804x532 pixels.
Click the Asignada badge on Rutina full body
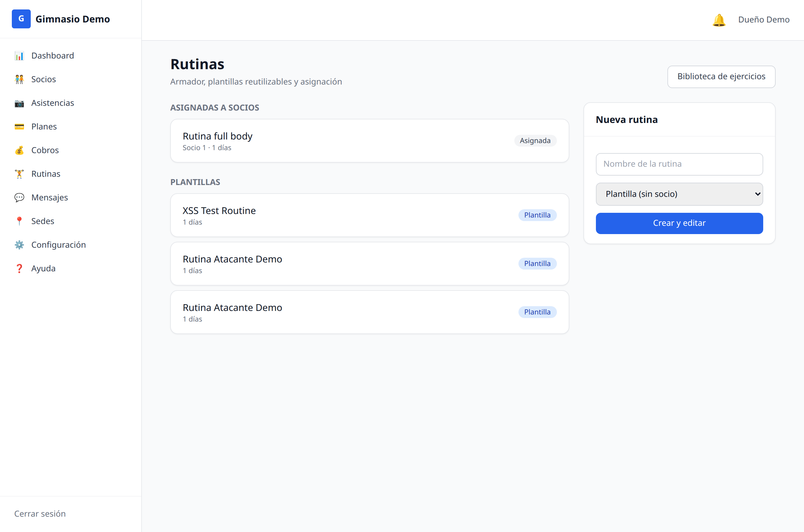point(535,141)
